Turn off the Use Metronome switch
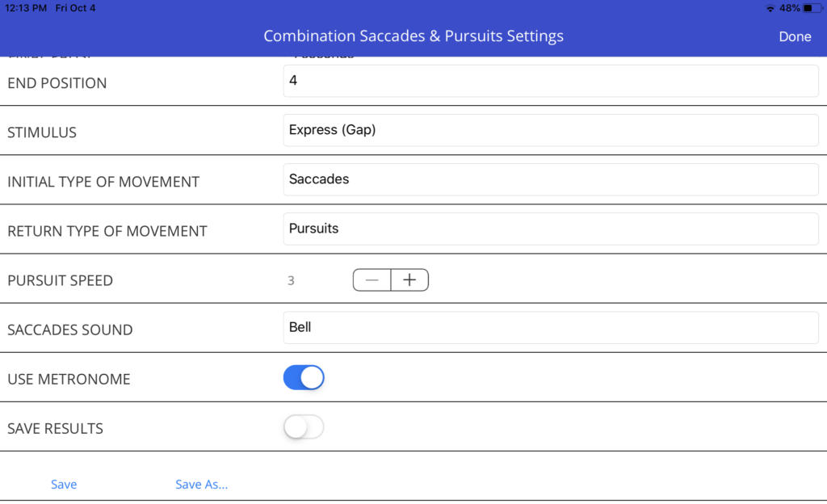Screen dimensions: 827x504 coord(304,377)
